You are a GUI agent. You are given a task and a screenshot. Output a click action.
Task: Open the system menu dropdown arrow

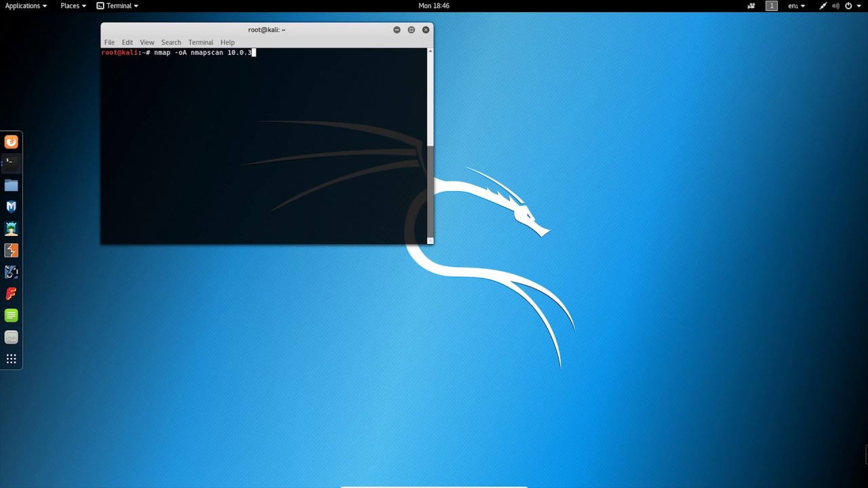[x=859, y=6]
